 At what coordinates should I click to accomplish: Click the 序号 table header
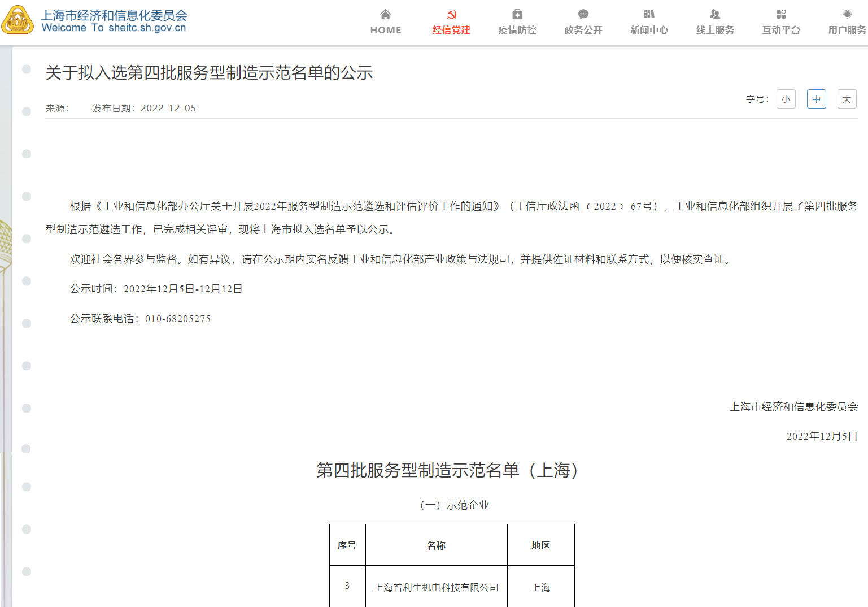pyautogui.click(x=347, y=545)
